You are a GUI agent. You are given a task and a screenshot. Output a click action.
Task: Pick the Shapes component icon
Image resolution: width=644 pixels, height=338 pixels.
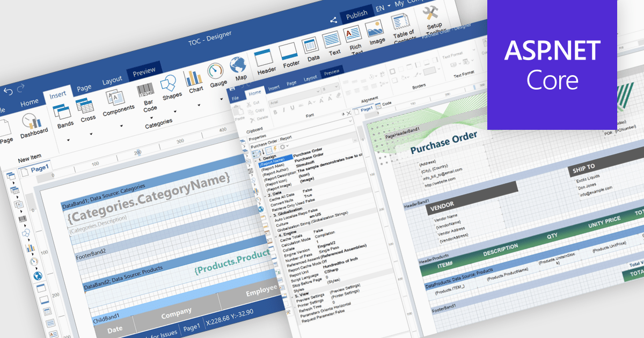(170, 87)
